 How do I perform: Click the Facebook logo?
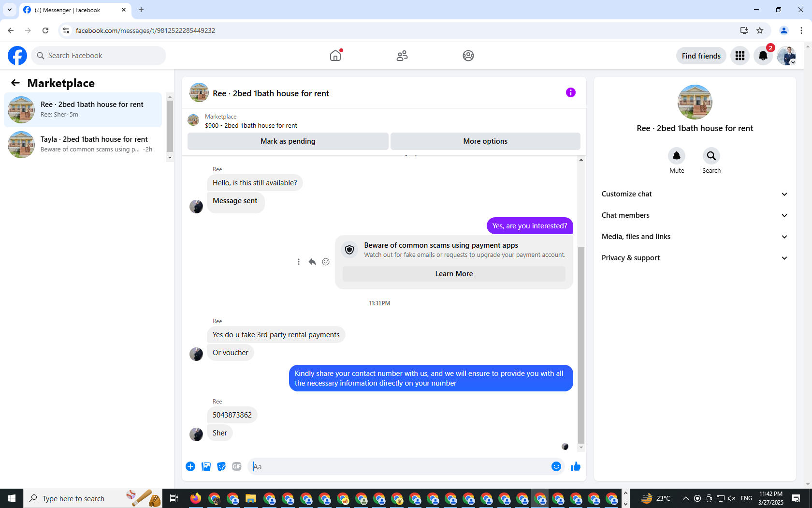17,56
